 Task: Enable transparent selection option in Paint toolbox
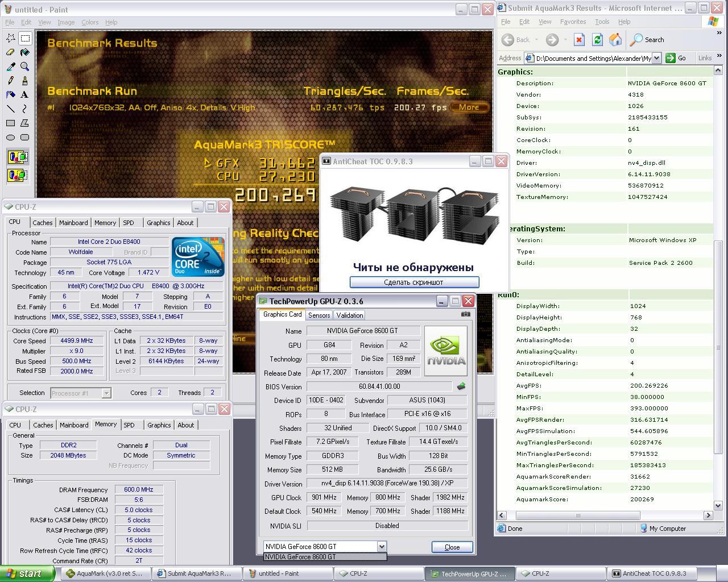(18, 174)
